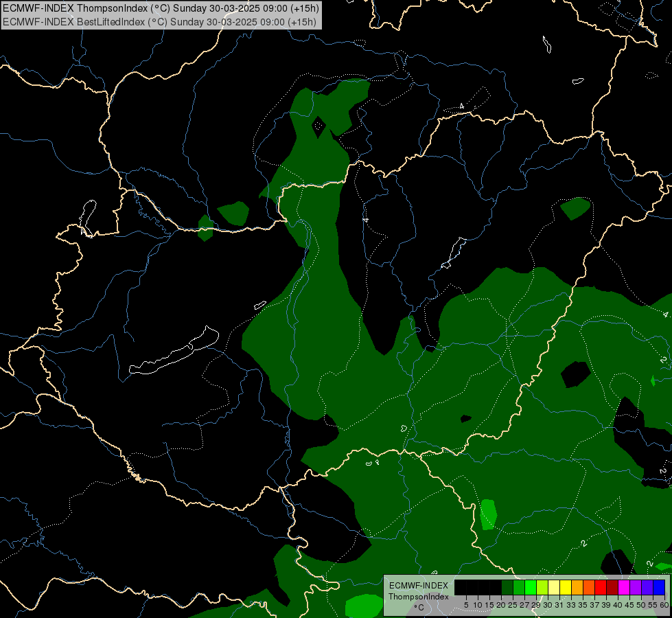This screenshot has width=672, height=618.
Task: Click the legend tick label 33
Action: pyautogui.click(x=571, y=605)
